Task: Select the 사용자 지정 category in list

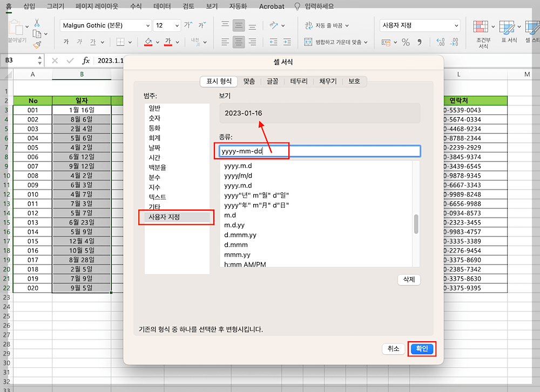Action: (177, 217)
